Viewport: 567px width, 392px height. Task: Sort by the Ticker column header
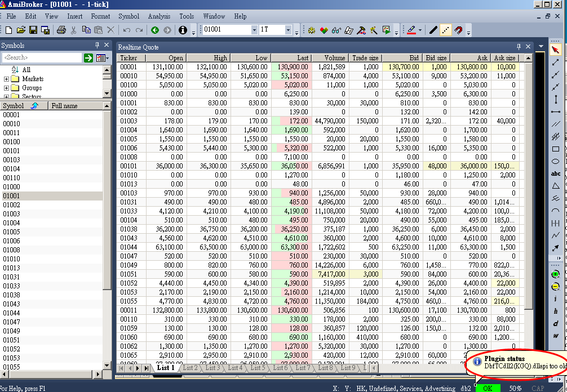(132, 58)
